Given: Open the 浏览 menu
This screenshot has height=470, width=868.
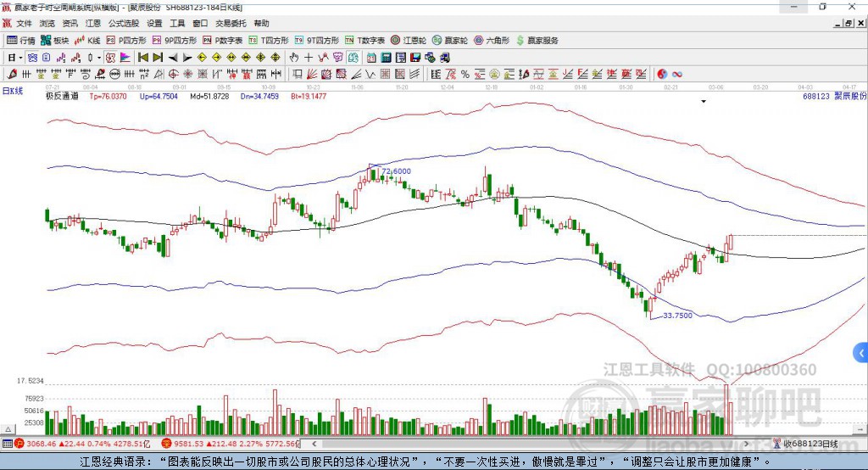Looking at the screenshot, I should click(47, 23).
